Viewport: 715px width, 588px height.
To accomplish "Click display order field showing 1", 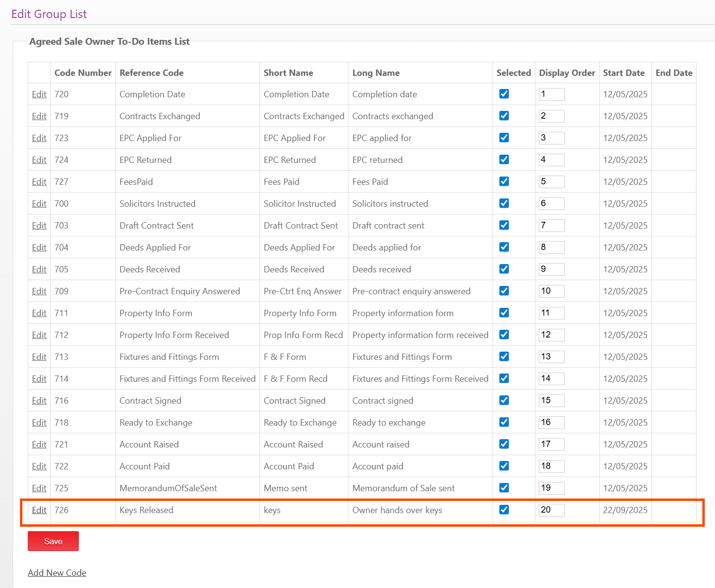I will pyautogui.click(x=551, y=94).
